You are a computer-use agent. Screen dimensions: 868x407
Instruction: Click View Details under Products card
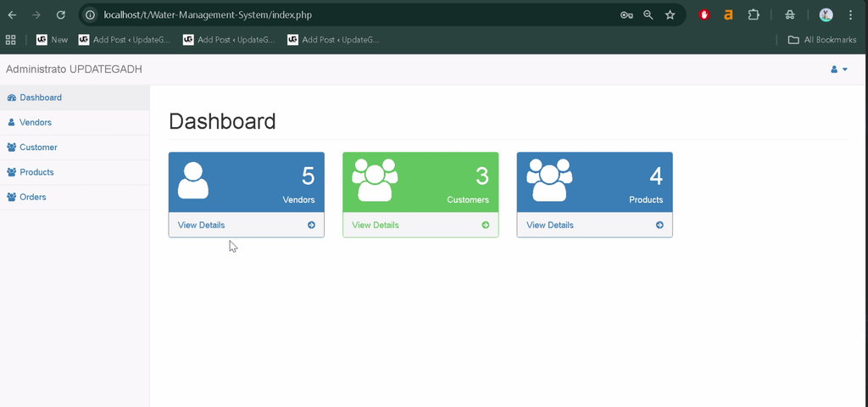[x=549, y=226]
